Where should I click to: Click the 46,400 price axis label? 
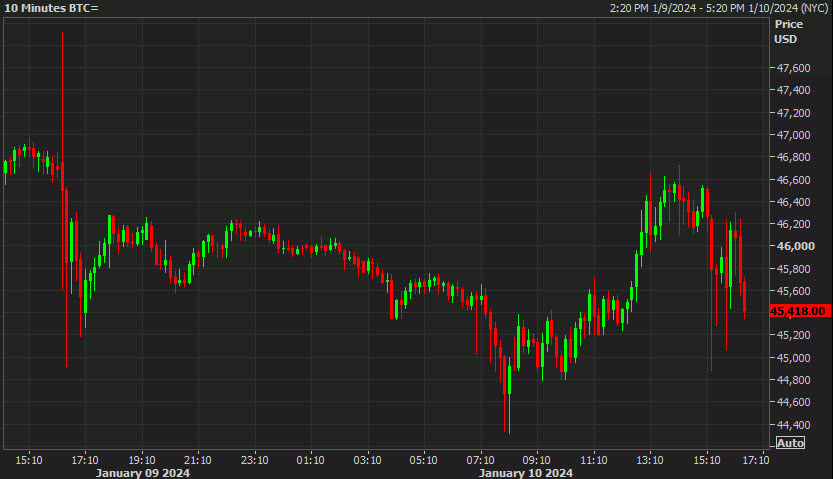(793, 202)
